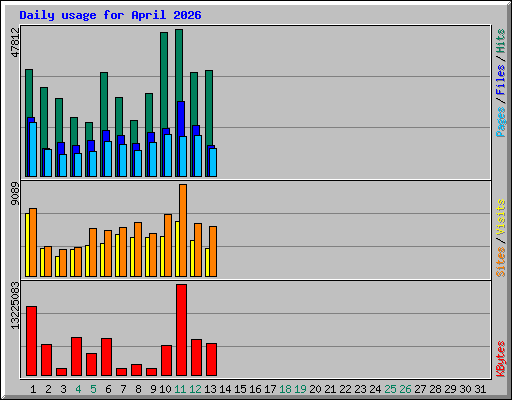The height and width of the screenshot is (400, 512).
Task: Click the green Hits bar for day 13
Action: coord(209,107)
